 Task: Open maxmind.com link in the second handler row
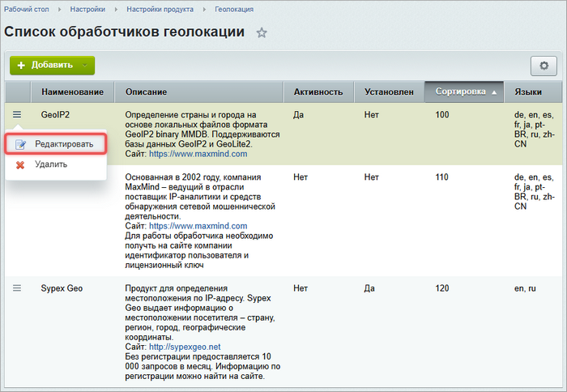(198, 226)
